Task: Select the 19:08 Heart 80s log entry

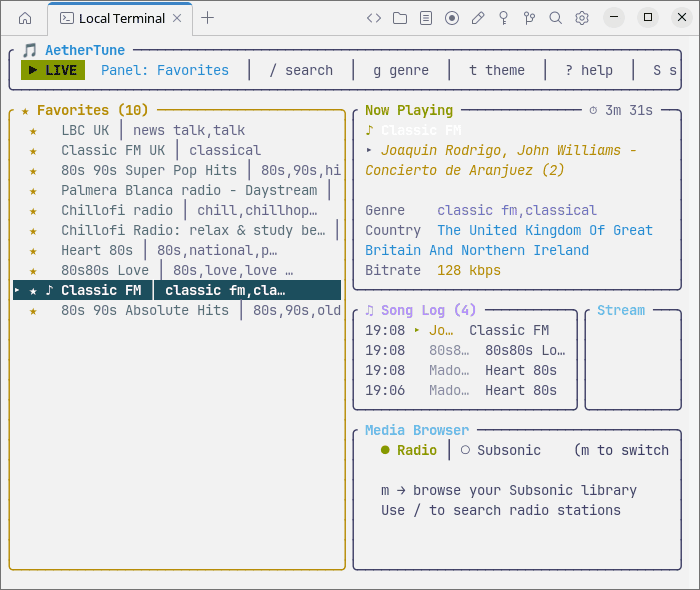Action: click(465, 371)
